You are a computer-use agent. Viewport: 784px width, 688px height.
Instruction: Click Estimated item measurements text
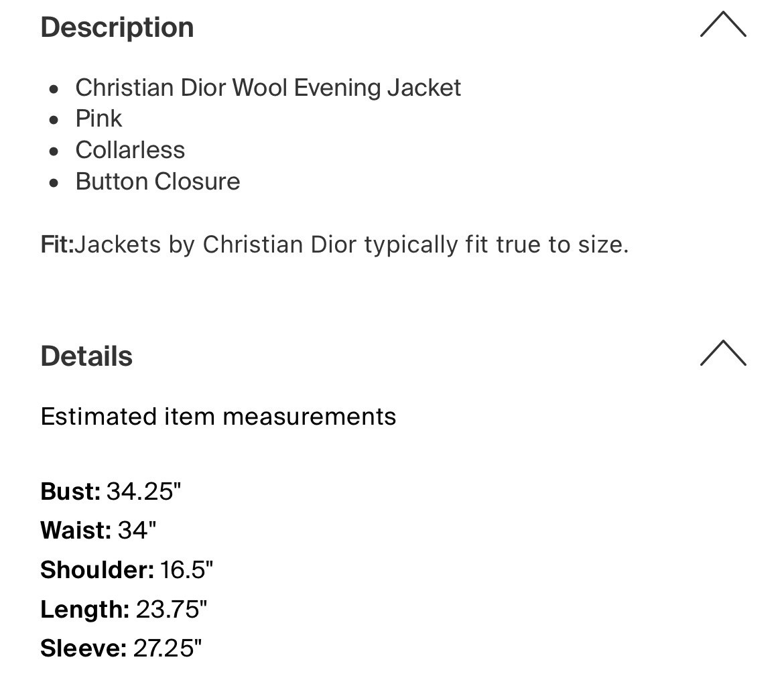click(218, 416)
